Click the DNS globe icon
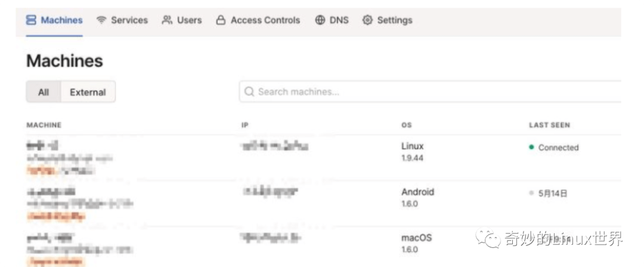644x267 pixels. pos(320,20)
